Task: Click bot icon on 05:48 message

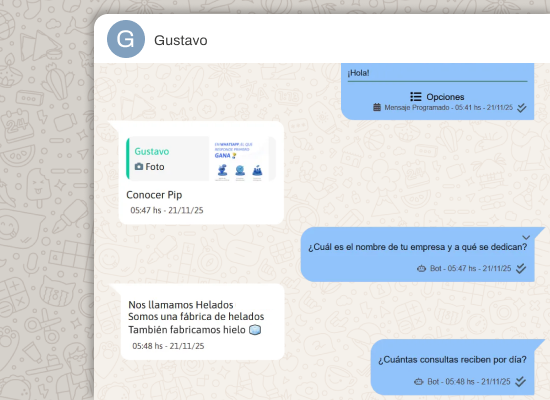Action: (419, 381)
